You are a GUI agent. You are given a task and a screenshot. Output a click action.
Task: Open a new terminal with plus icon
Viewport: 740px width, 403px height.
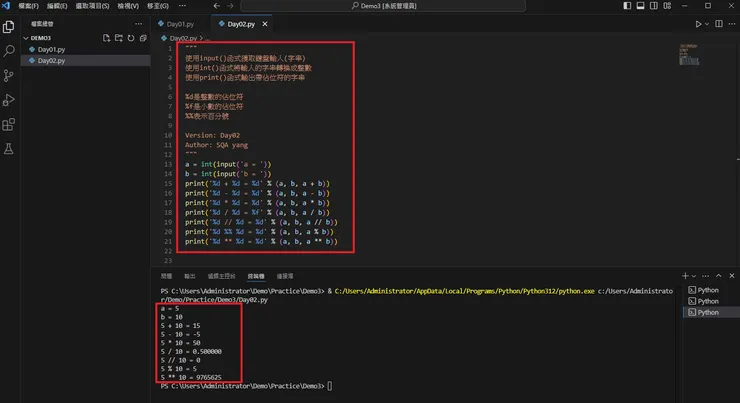[x=685, y=276]
